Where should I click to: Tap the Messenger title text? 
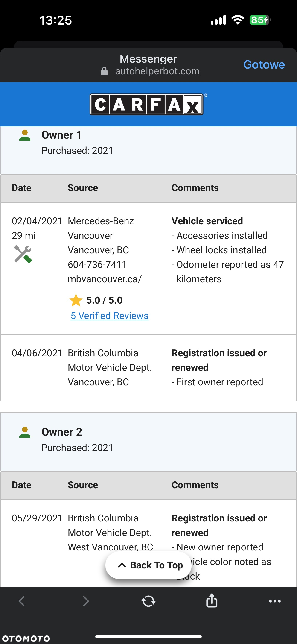coord(148,59)
